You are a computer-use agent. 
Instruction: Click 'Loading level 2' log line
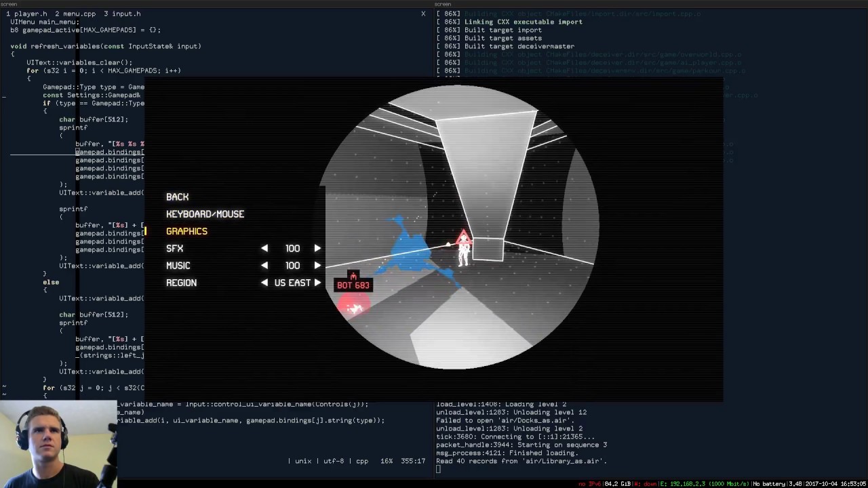[501, 404]
